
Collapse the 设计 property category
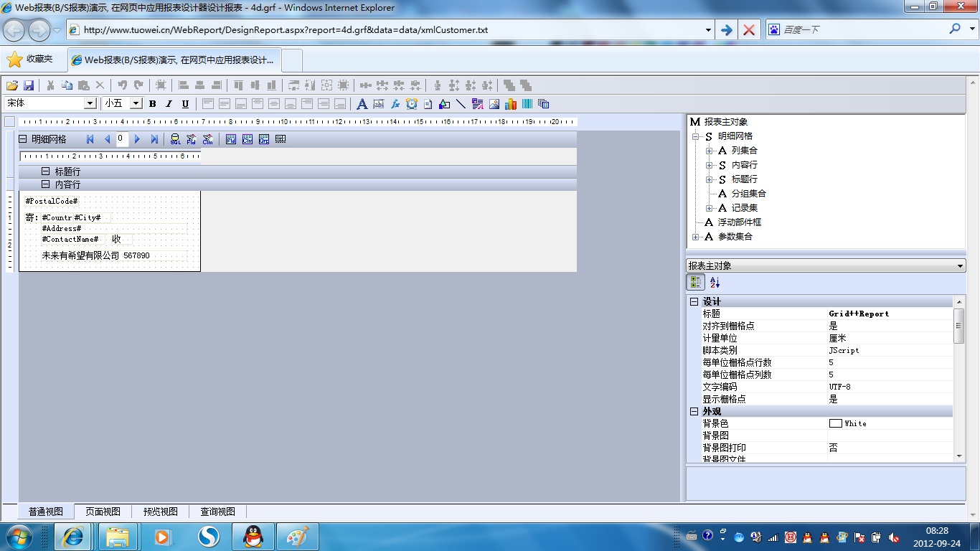pos(694,302)
